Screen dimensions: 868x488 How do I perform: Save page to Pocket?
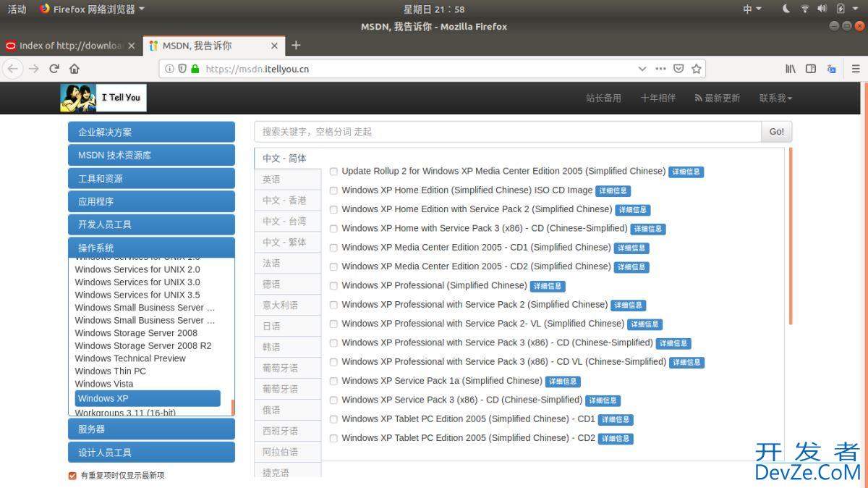pos(678,69)
